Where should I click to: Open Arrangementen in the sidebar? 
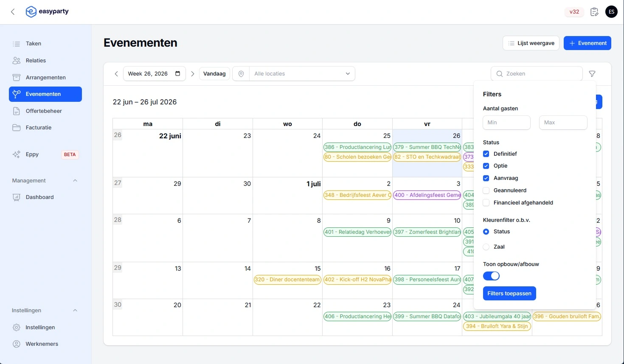click(45, 78)
